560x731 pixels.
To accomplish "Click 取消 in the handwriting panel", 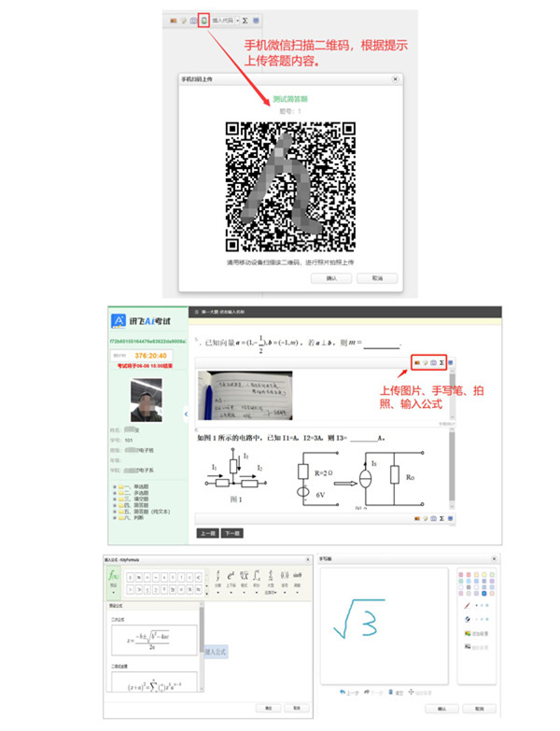I will click(480, 709).
